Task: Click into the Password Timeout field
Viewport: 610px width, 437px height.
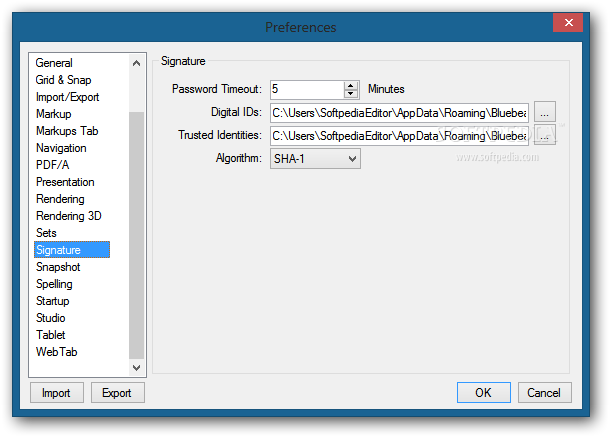Action: 307,89
